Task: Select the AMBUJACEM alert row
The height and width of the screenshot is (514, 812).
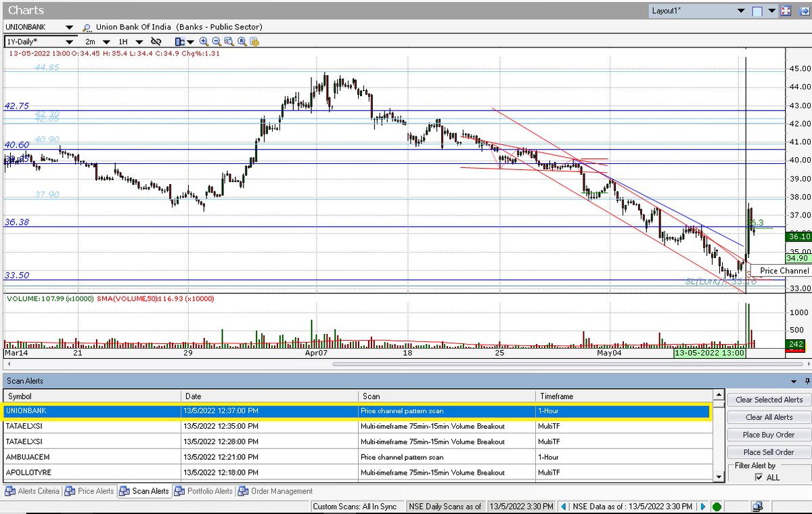Action: pyautogui.click(x=357, y=457)
